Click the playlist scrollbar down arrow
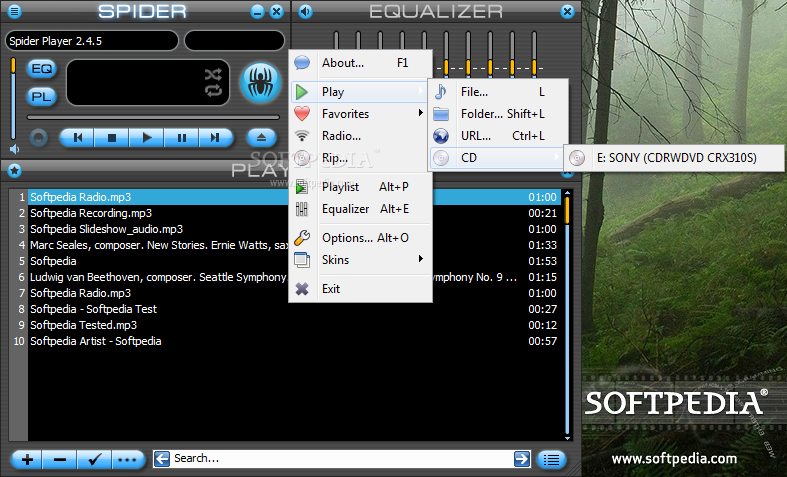Image resolution: width=787 pixels, height=477 pixels. [567, 438]
